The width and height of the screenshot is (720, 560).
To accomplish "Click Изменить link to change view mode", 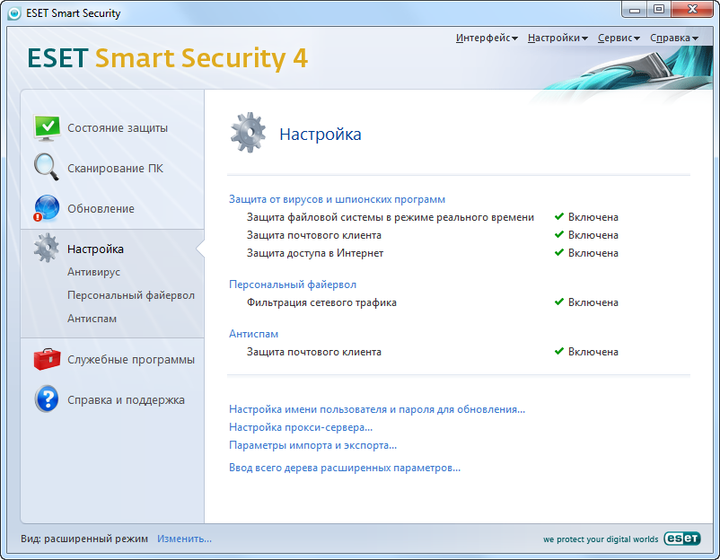I will (185, 539).
